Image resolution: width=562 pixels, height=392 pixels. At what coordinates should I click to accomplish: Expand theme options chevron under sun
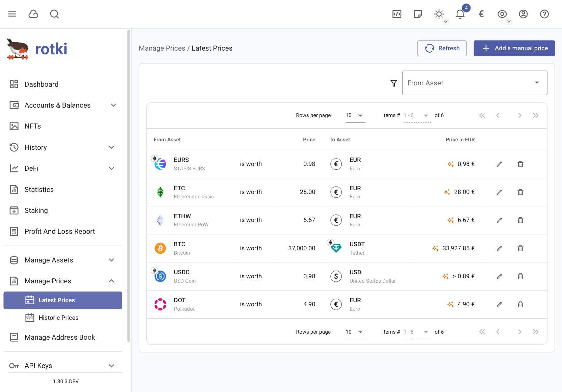click(446, 22)
